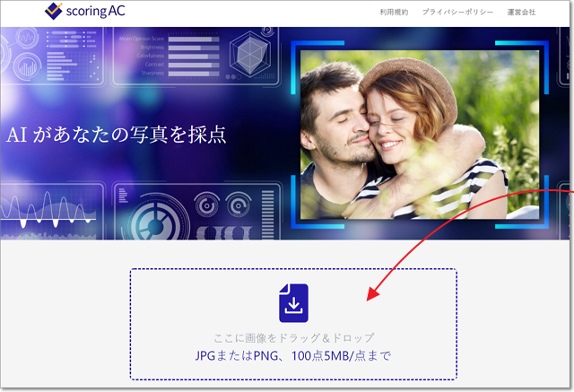
Task: Click the download-file icon in upload box
Action: coord(293,303)
